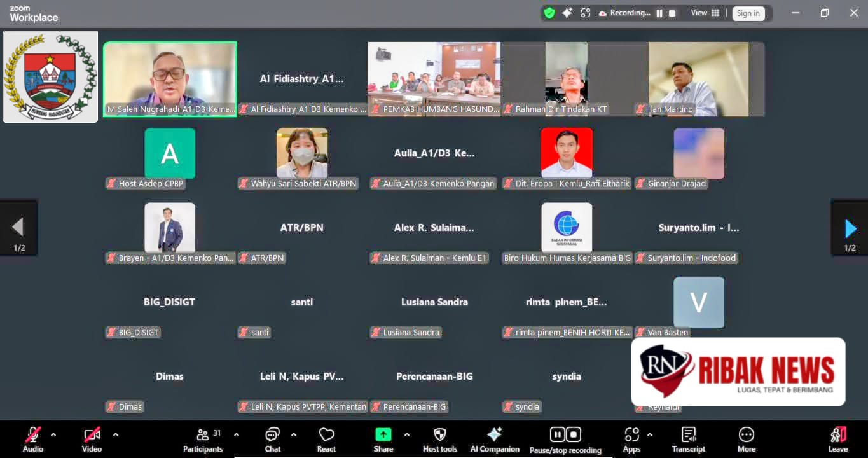Open the Transcript panel
The height and width of the screenshot is (458, 868).
pos(688,439)
